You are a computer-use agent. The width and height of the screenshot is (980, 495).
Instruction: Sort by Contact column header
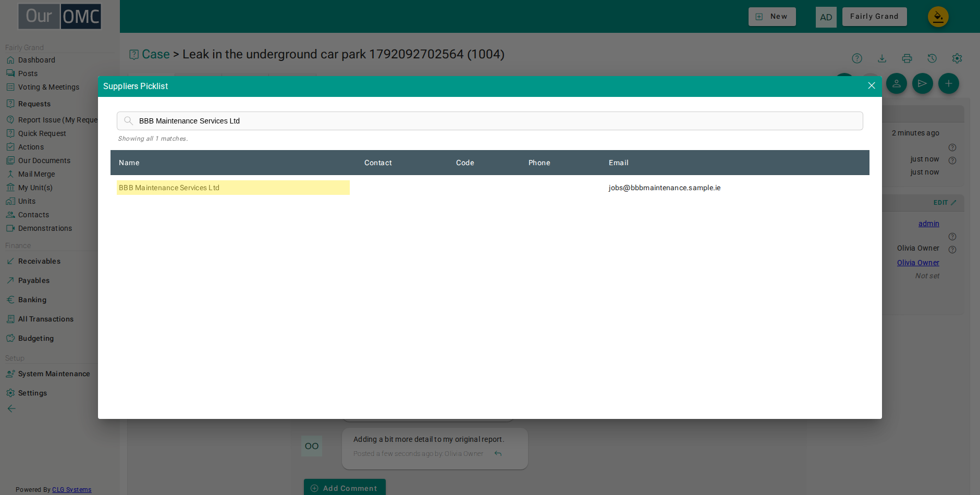click(x=378, y=163)
